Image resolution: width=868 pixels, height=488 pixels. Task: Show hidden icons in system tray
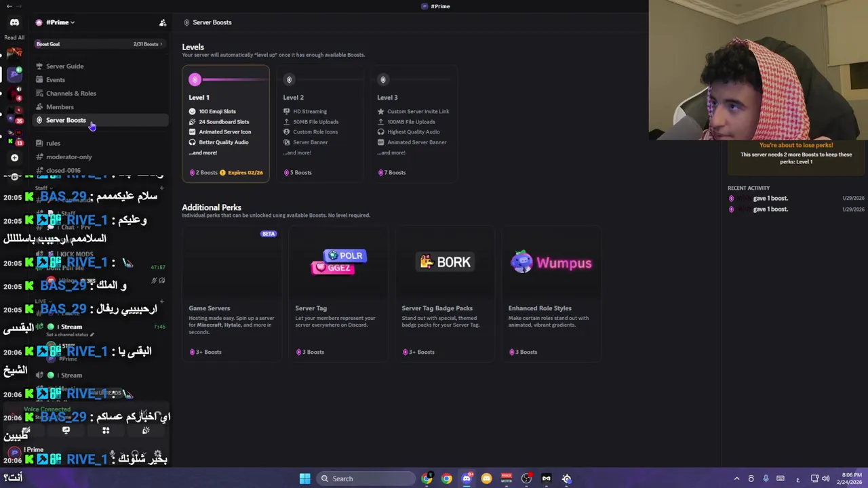click(736, 479)
